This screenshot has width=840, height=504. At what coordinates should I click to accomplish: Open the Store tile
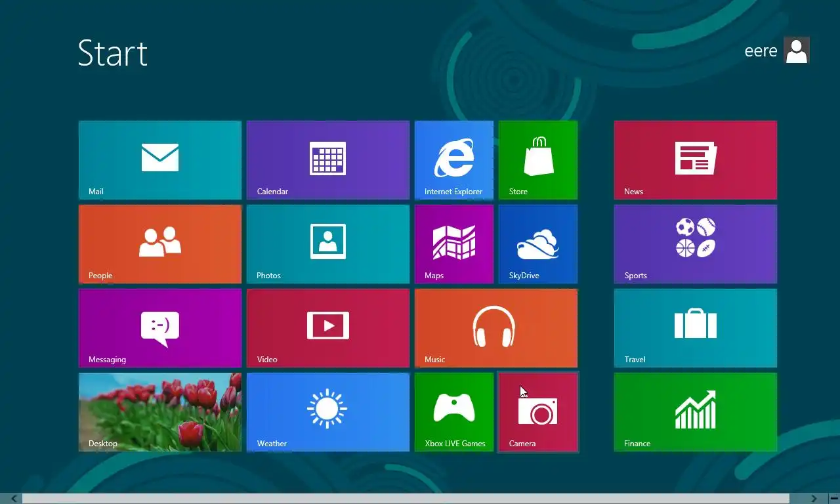(x=538, y=160)
